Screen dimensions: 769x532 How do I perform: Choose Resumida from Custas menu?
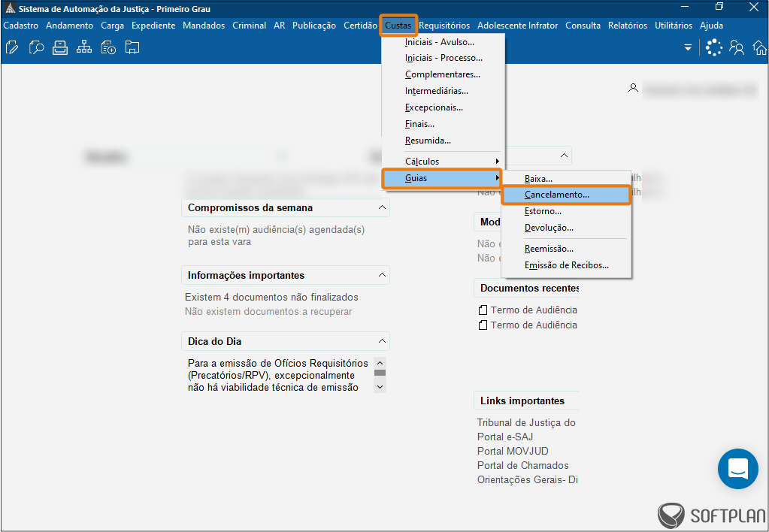pyautogui.click(x=444, y=141)
